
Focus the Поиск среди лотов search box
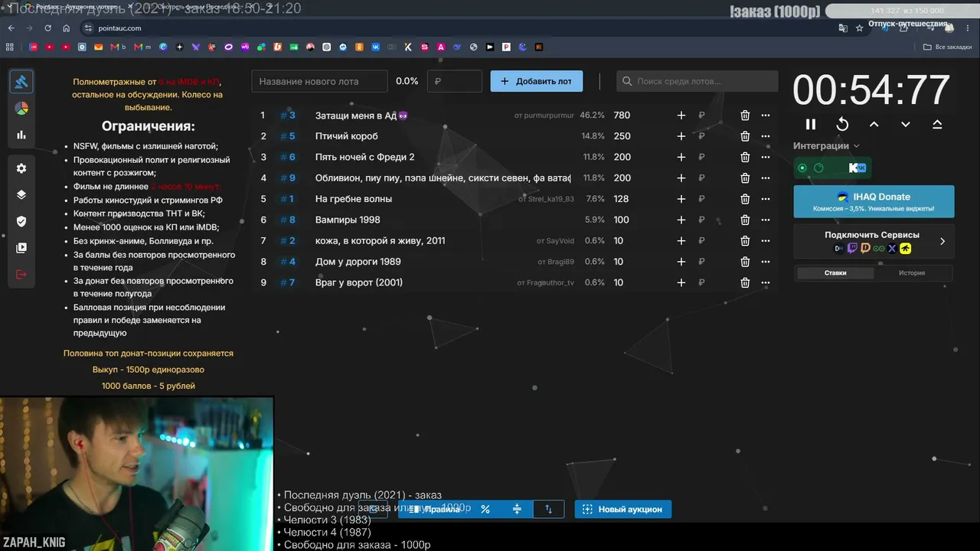(697, 81)
